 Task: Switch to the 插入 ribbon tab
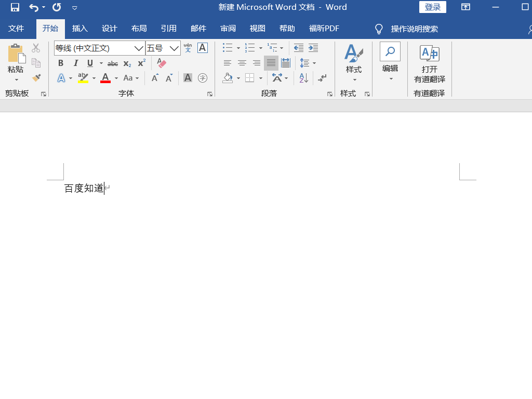point(79,29)
